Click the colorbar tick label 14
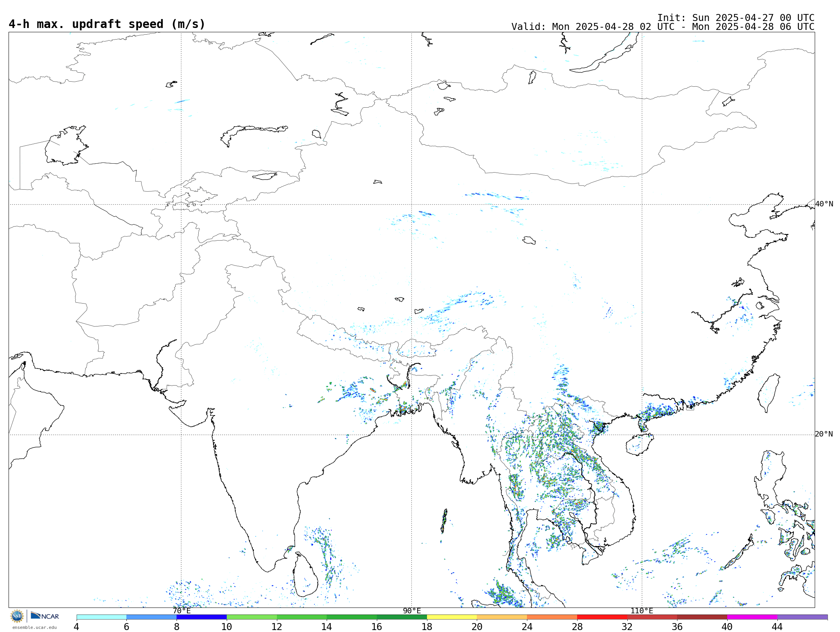The width and height of the screenshot is (840, 632). (x=327, y=627)
